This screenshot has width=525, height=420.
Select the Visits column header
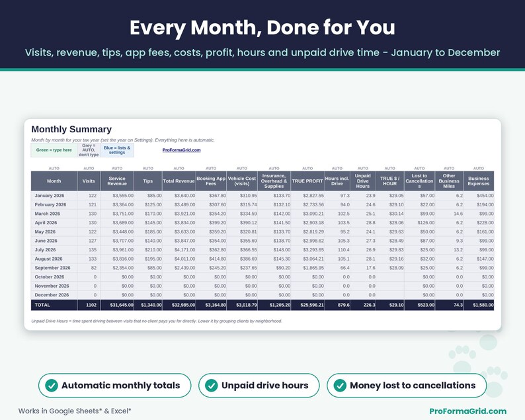(x=89, y=181)
